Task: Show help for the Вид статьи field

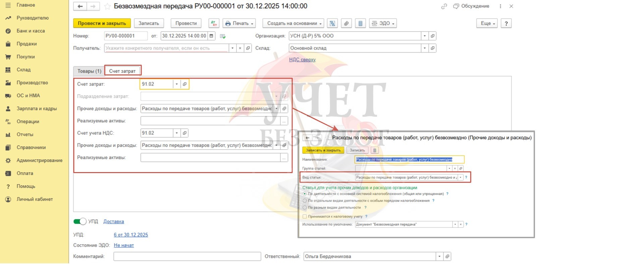Action: (x=466, y=177)
